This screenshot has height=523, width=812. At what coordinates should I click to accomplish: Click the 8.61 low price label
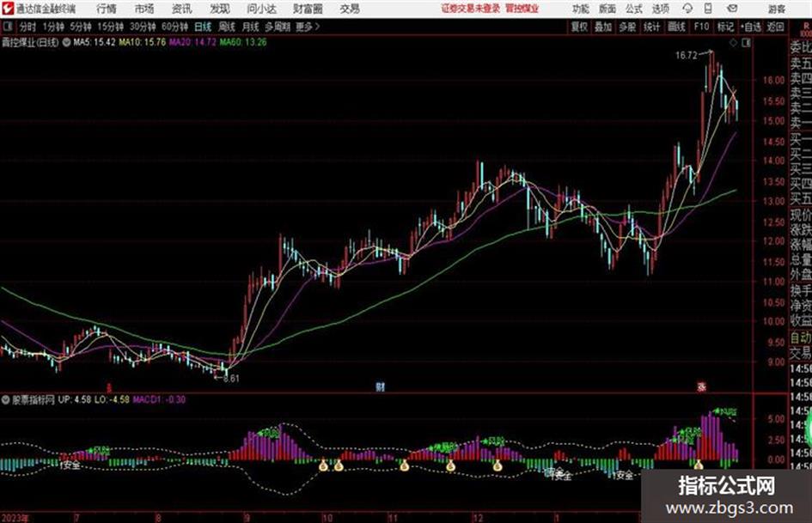click(x=231, y=379)
